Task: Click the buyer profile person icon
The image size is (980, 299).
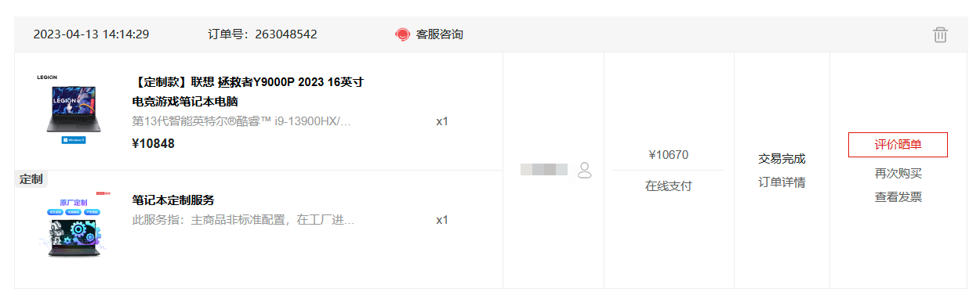Action: 584,170
